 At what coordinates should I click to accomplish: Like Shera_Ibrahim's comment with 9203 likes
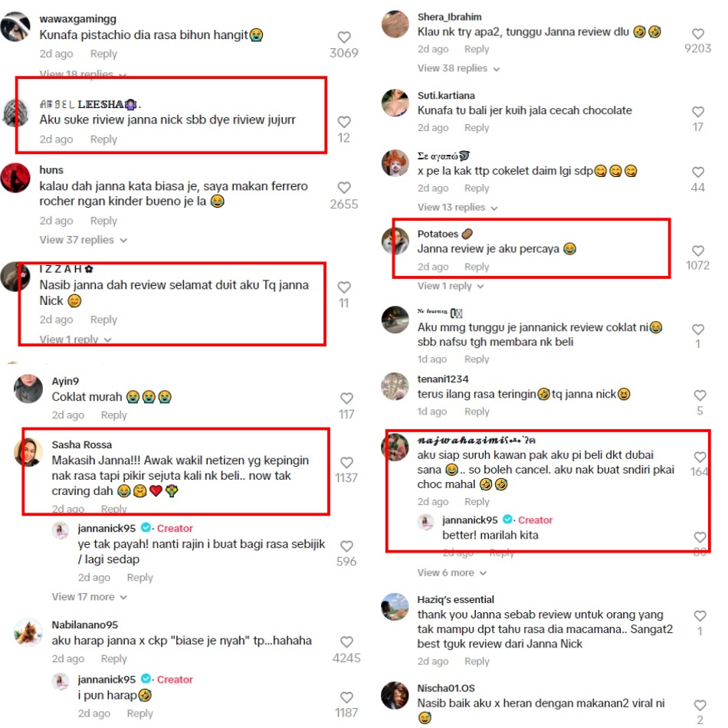698,34
